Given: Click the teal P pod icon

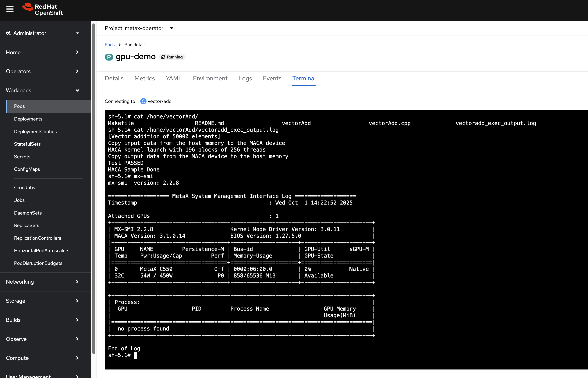Looking at the screenshot, I should (x=109, y=57).
